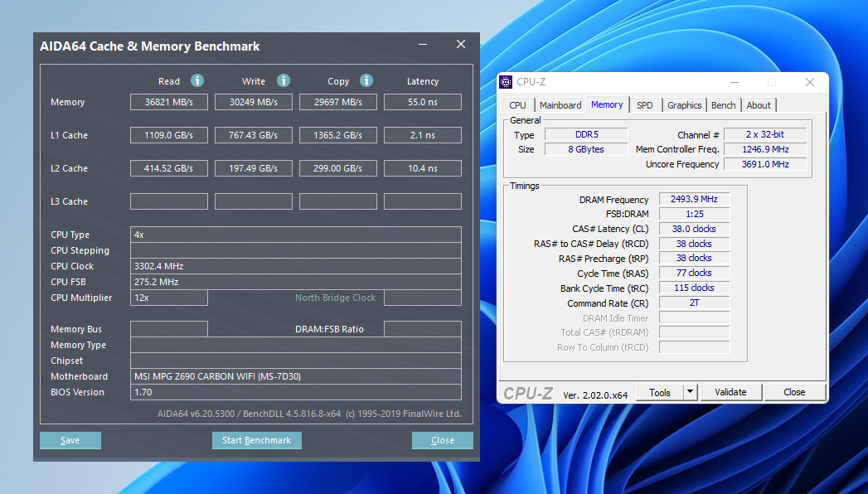The image size is (868, 494).
Task: Click L1 Cache Write value 767.43 GB/s
Action: click(x=254, y=135)
